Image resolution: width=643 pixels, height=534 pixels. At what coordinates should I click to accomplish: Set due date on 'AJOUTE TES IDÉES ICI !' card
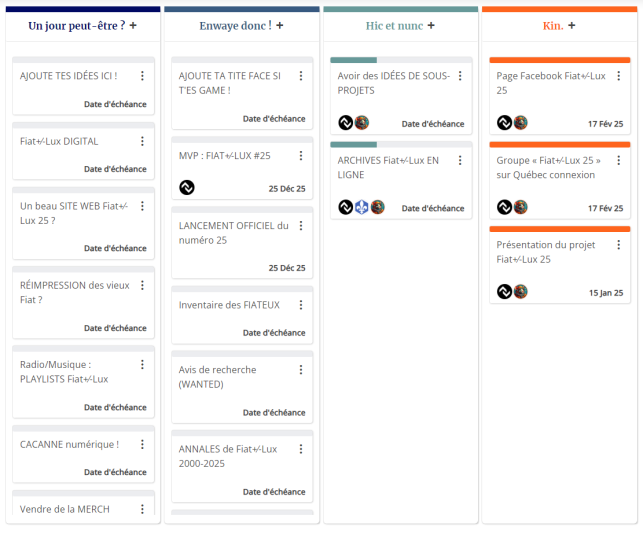coord(115,104)
